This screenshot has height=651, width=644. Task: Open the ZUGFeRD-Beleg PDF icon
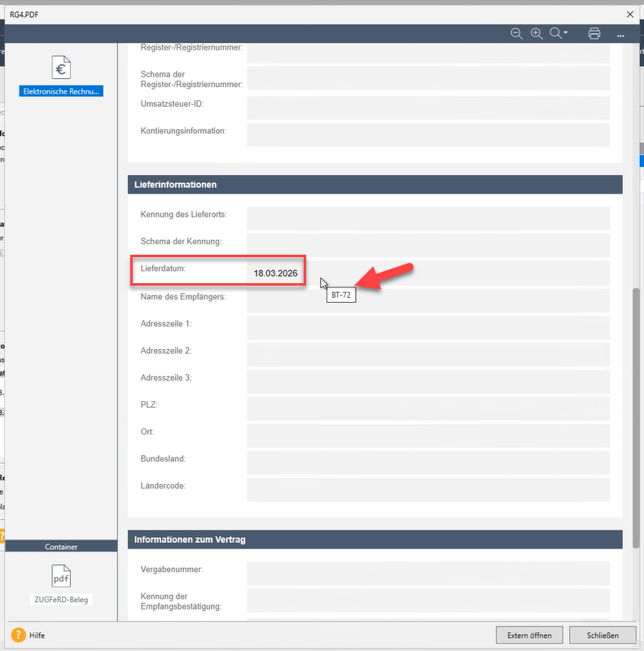(61, 579)
